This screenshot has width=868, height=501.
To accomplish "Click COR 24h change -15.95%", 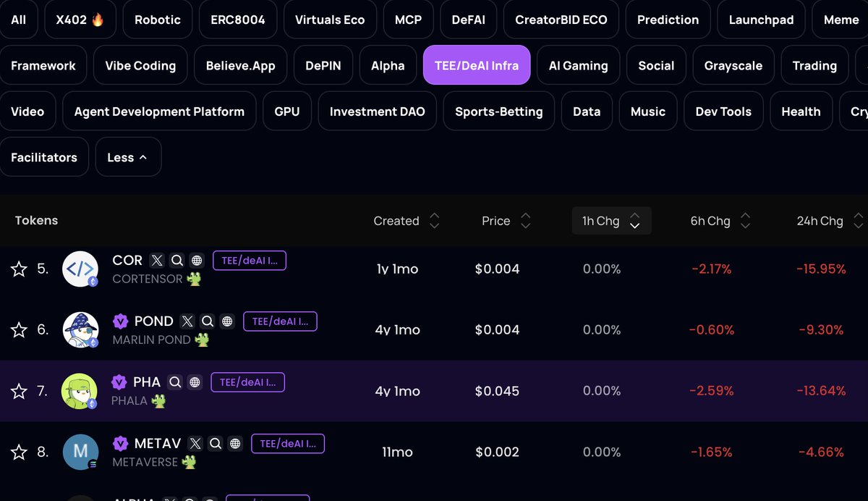I will pyautogui.click(x=822, y=269).
